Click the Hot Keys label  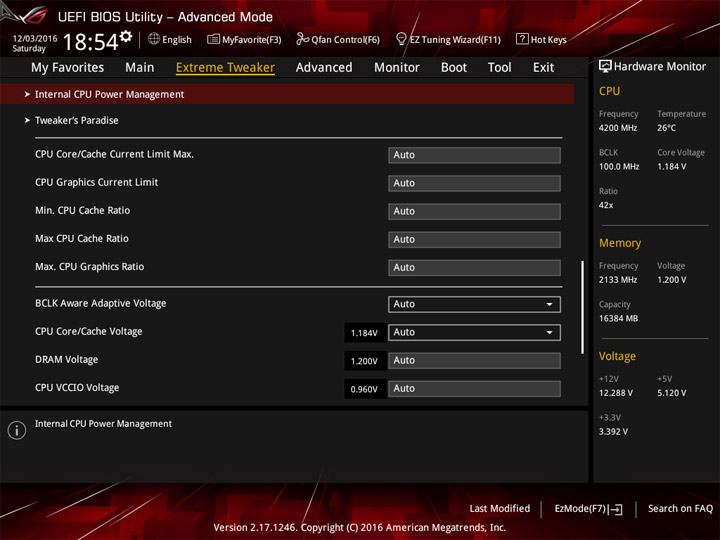coord(549,39)
